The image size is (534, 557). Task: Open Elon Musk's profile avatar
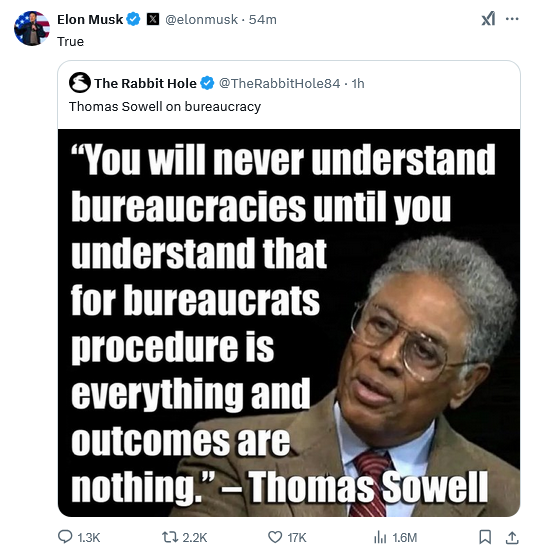pyautogui.click(x=32, y=28)
